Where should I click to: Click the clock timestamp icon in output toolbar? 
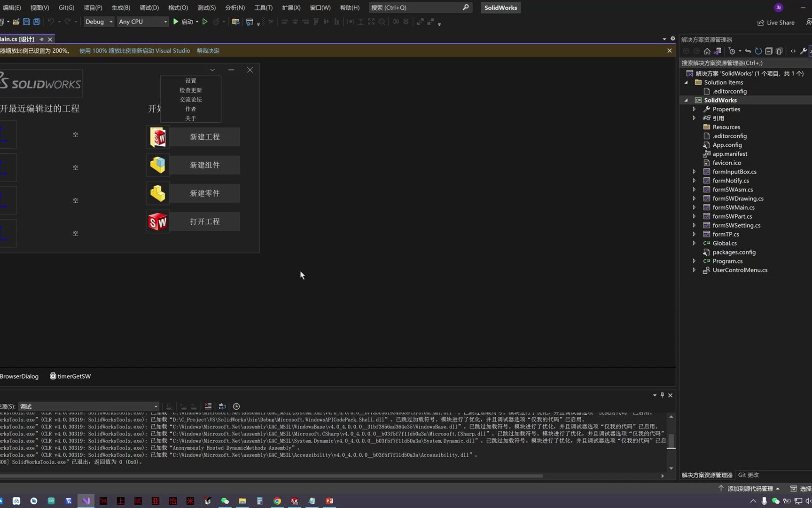[x=236, y=406]
